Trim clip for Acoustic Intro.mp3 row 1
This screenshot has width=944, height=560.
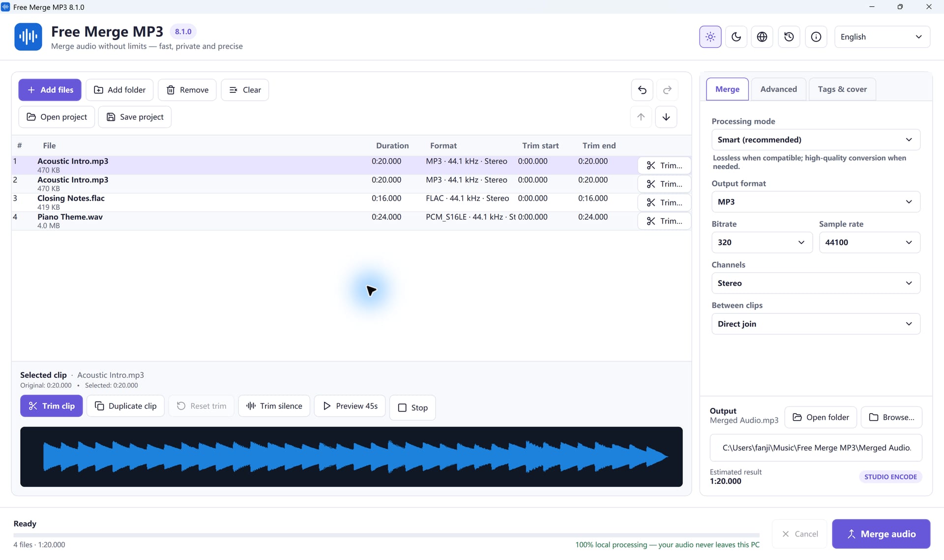[664, 166]
